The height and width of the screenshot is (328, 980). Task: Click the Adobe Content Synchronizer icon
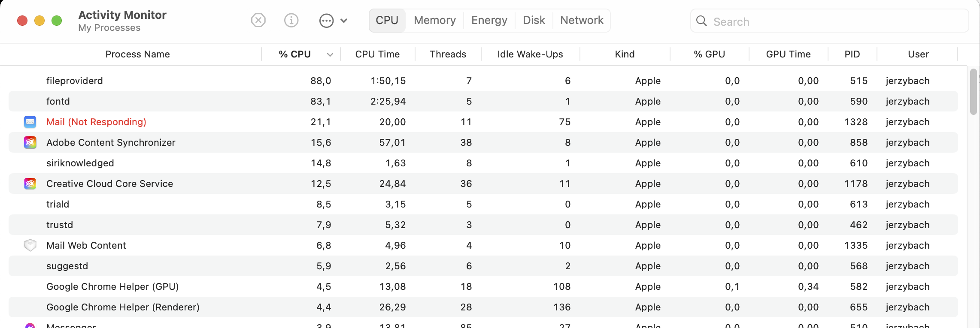[30, 142]
